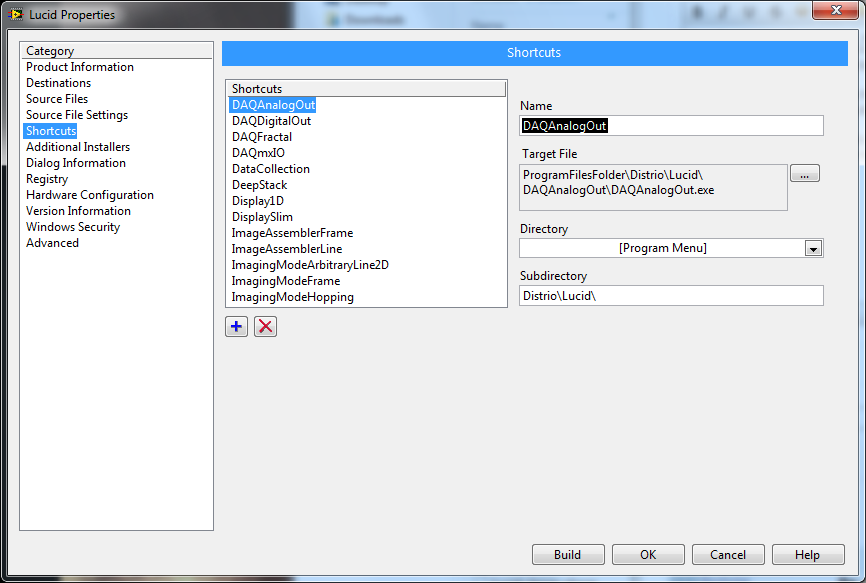This screenshot has height=583, width=866.
Task: Close the Lucid Properties window
Action: click(835, 10)
